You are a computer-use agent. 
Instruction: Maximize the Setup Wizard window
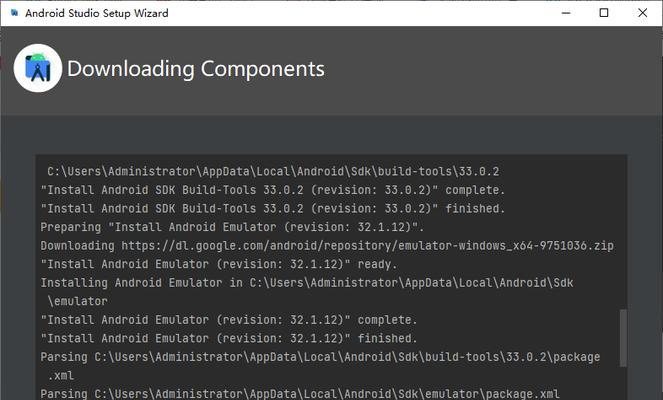pyautogui.click(x=604, y=13)
